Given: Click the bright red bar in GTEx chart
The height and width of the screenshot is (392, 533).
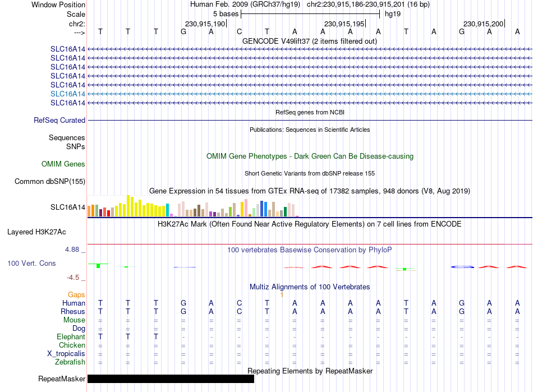Looking at the screenshot, I should 108,213.
